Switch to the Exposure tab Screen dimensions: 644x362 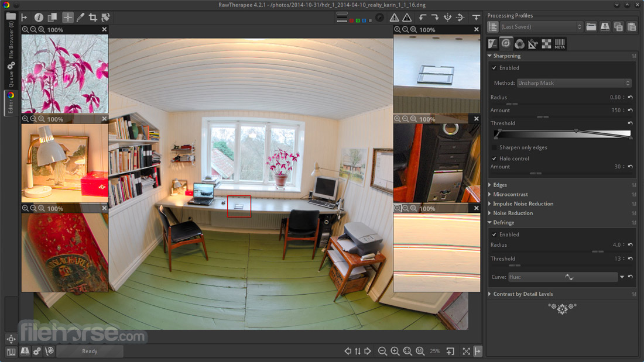tap(492, 43)
